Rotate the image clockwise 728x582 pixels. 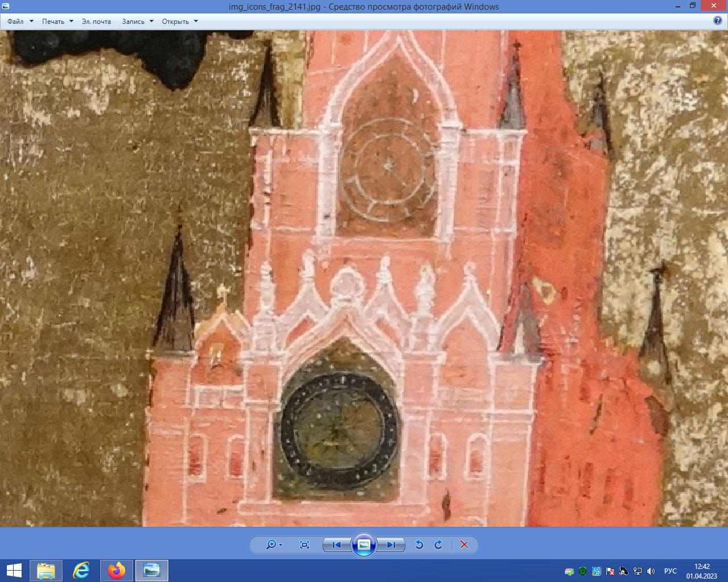pyautogui.click(x=439, y=544)
